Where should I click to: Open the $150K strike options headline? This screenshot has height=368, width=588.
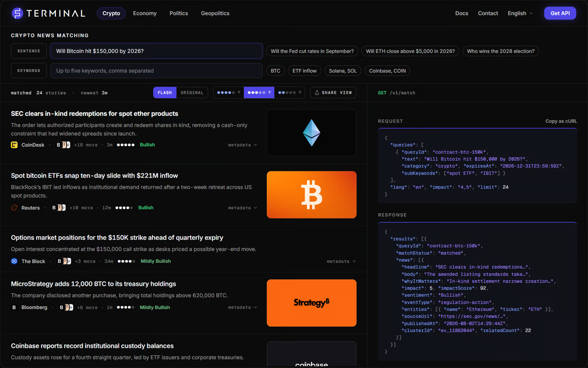(117, 238)
